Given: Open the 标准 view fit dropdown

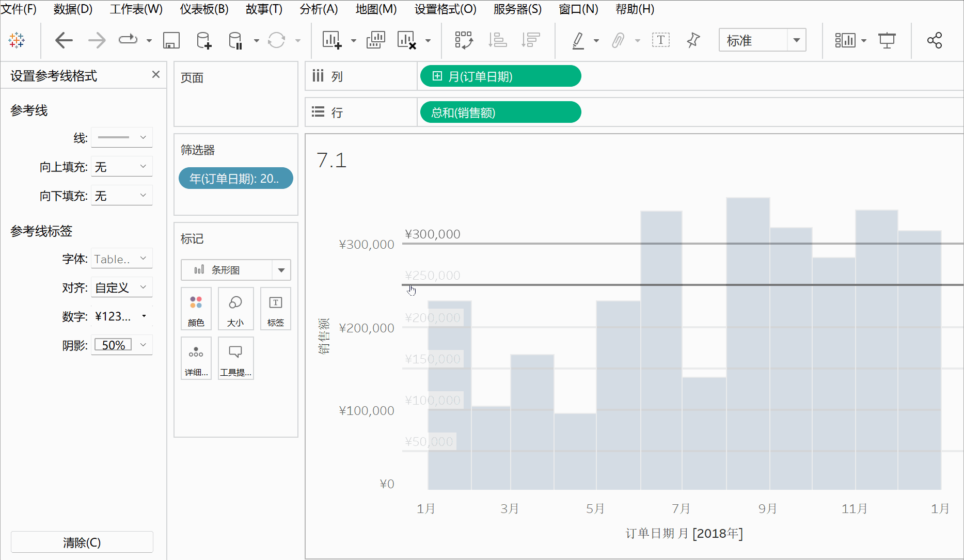Looking at the screenshot, I should point(763,40).
